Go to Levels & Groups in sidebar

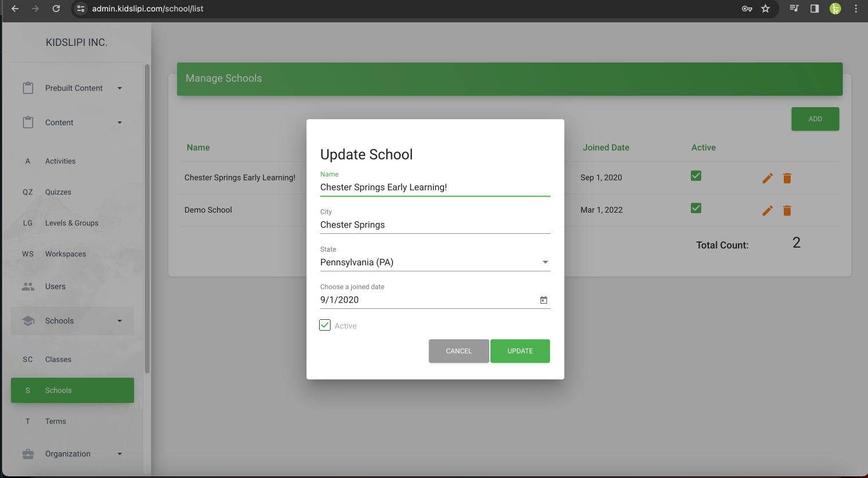click(x=72, y=223)
